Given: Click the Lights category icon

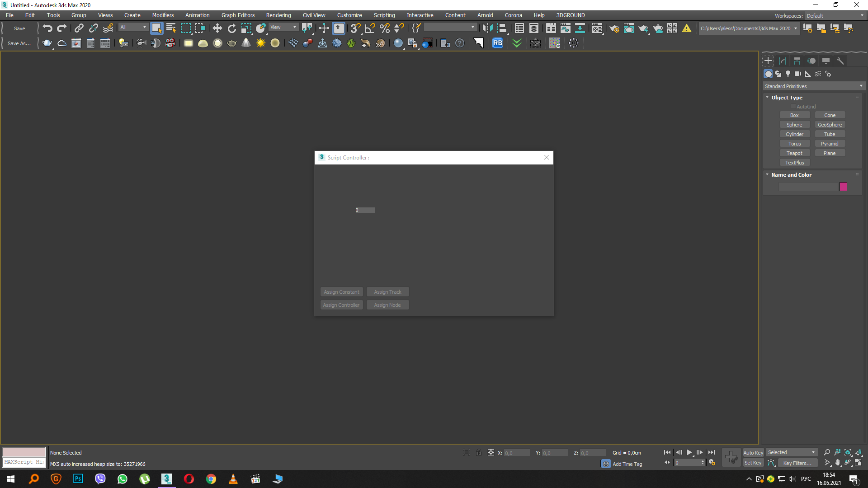Looking at the screenshot, I should coord(788,74).
